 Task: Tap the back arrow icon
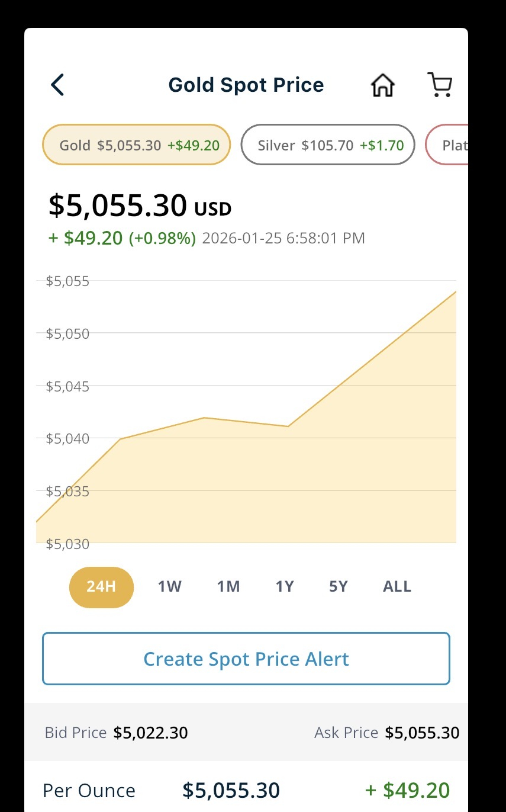coord(57,85)
